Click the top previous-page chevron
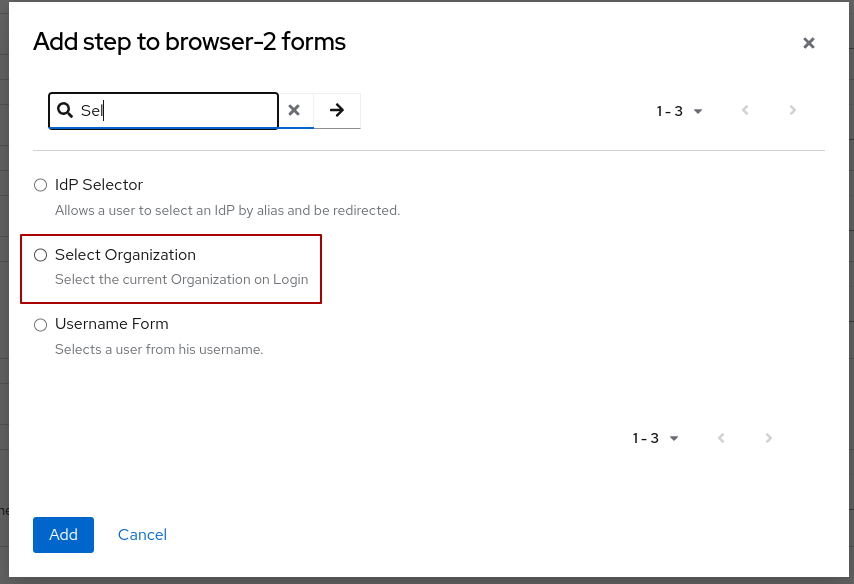The image size is (854, 584). (745, 111)
